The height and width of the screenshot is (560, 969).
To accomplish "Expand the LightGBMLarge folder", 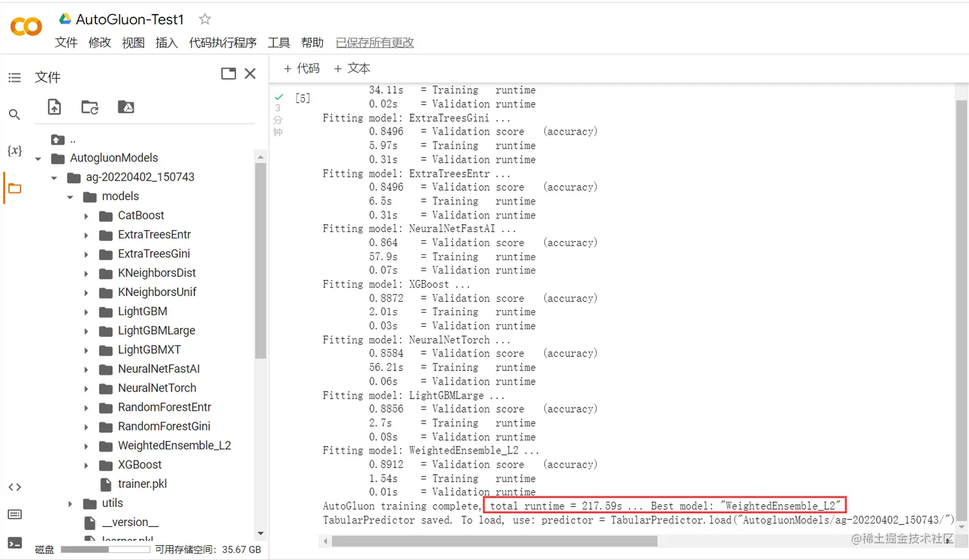I will point(86,331).
